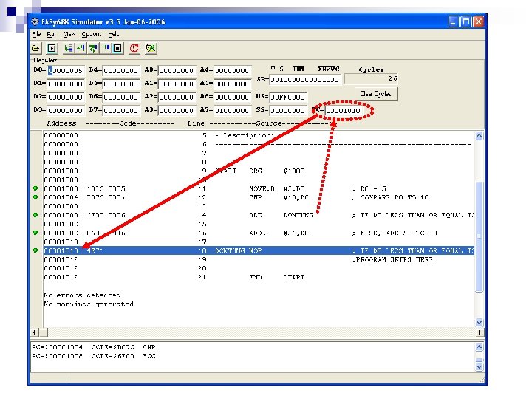Click the A0 register field
Viewport: 532px width, 399px height.
point(177,71)
